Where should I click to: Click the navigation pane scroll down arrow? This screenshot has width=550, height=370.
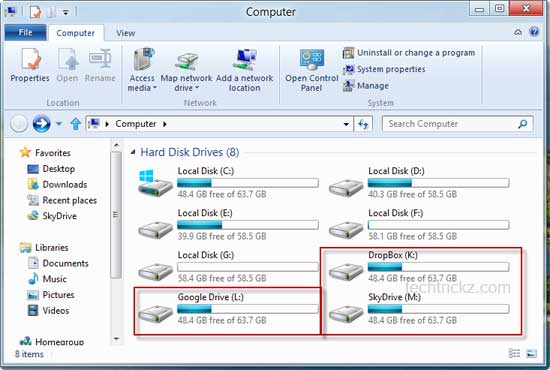pyautogui.click(x=116, y=339)
